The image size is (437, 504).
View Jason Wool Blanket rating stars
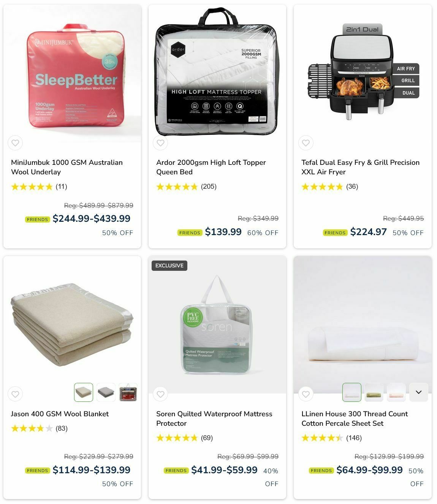(32, 428)
